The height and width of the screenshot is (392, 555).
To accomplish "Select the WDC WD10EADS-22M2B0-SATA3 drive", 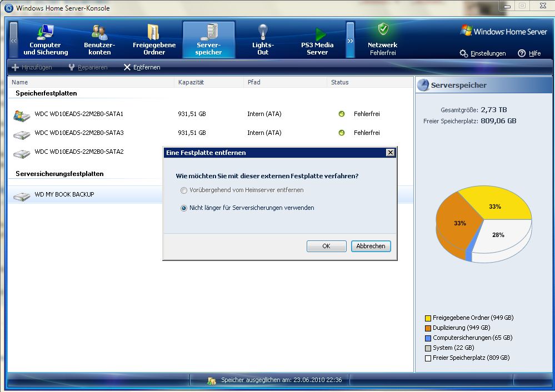I will pos(210,133).
